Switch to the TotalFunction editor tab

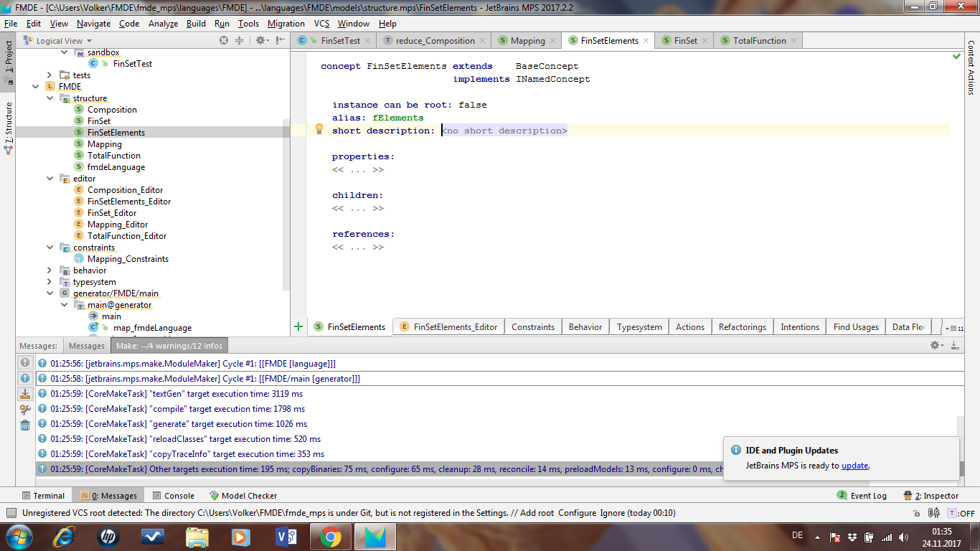pos(759,41)
